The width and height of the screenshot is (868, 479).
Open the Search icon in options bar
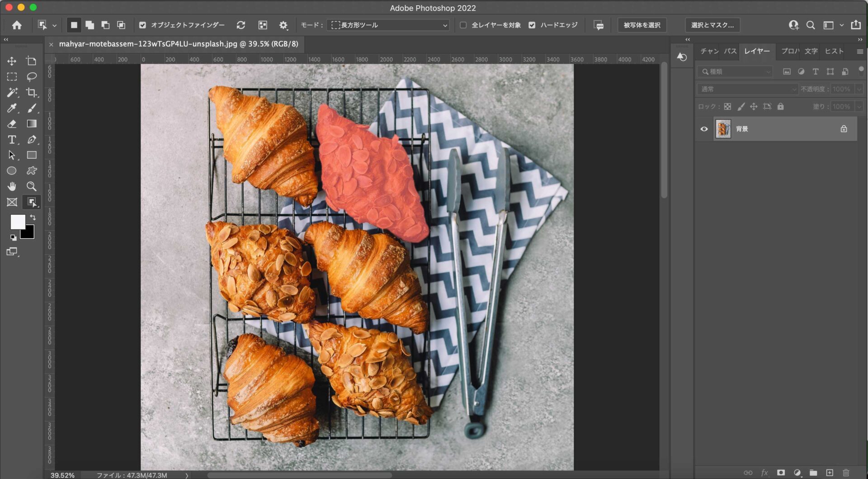click(x=811, y=25)
